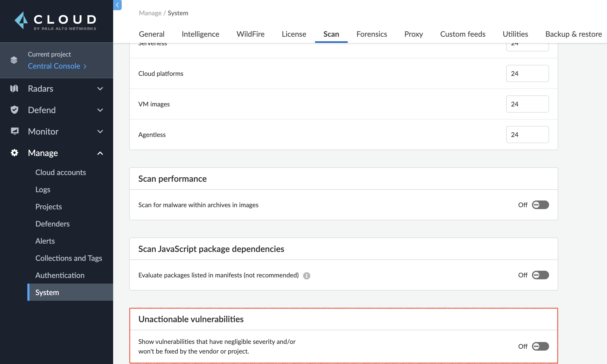Open Logs in the Manage menu
This screenshot has width=607, height=364.
(43, 190)
